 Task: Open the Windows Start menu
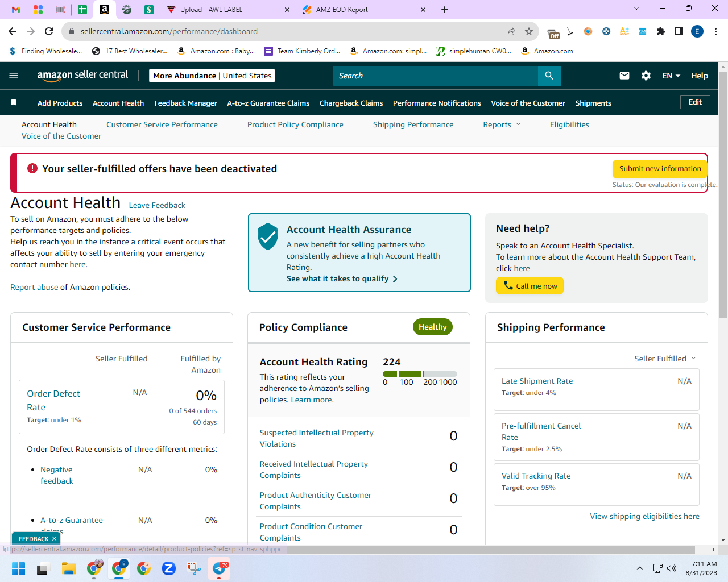point(19,568)
